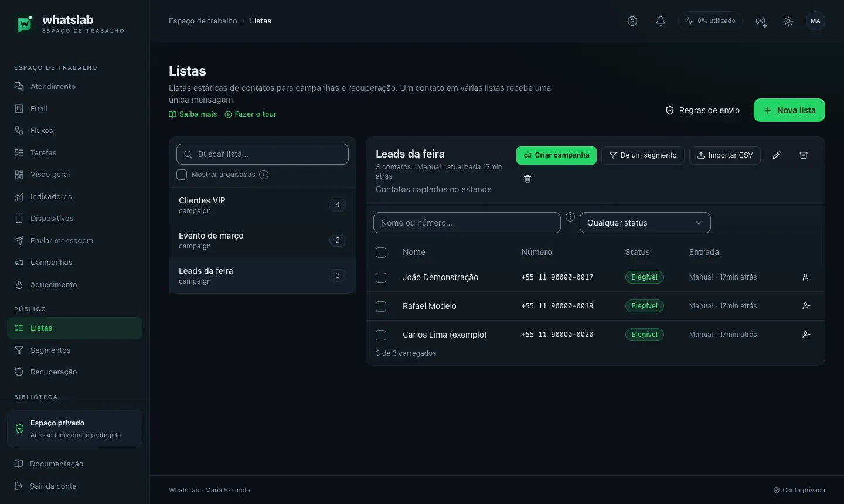Click info icon next to name search

pos(570,217)
